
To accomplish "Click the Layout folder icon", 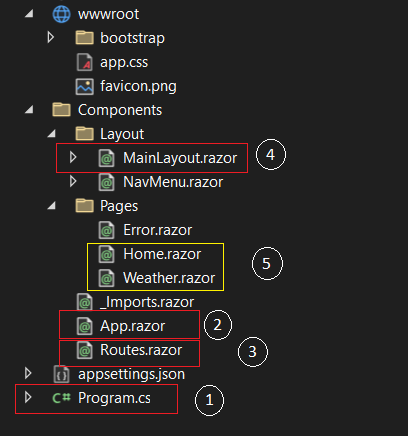I will click(x=84, y=134).
